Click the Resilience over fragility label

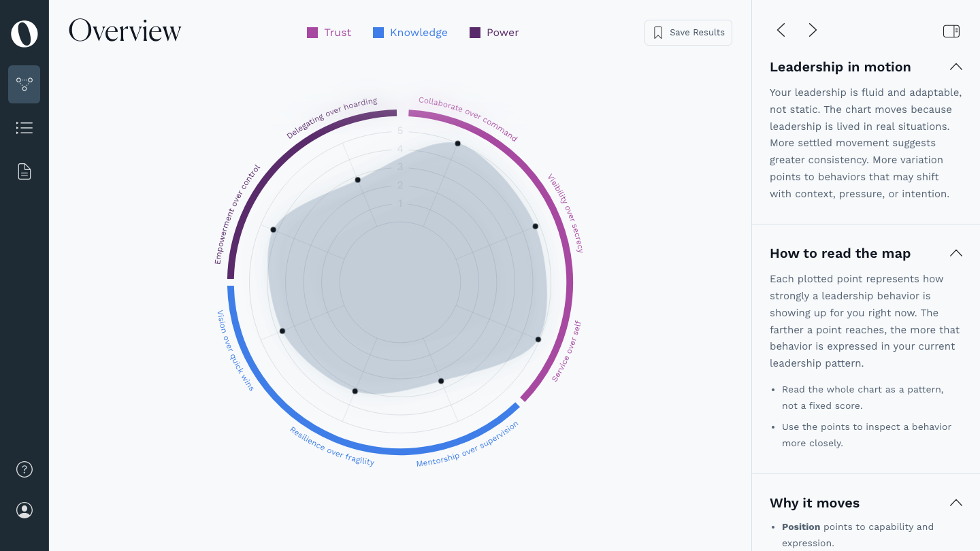coord(332,446)
